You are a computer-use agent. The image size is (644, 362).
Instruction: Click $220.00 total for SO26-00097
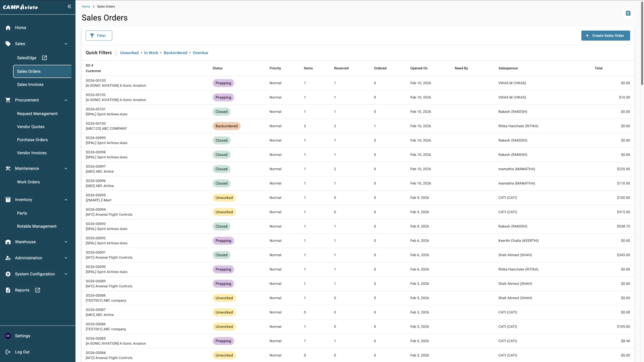(x=623, y=169)
